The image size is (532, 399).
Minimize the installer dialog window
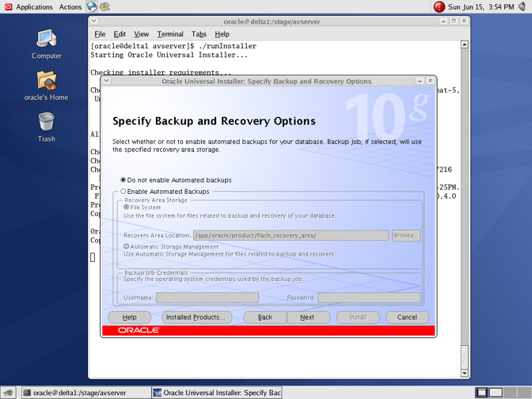point(420,81)
